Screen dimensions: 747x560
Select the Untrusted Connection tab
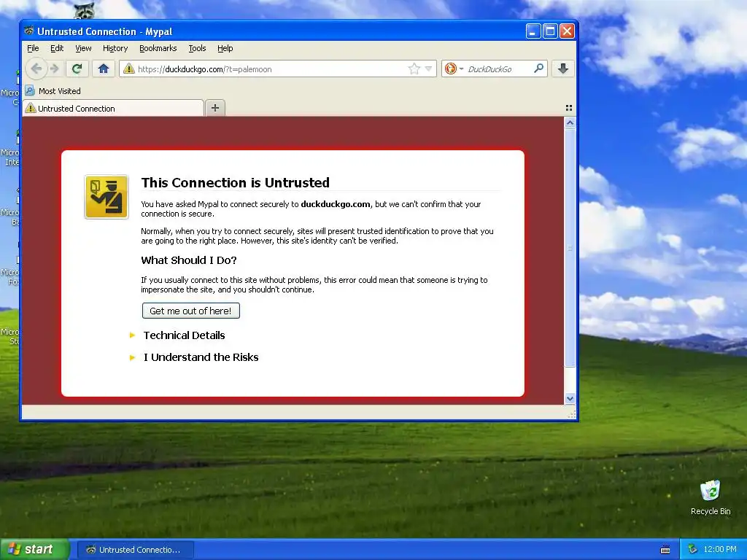[113, 108]
